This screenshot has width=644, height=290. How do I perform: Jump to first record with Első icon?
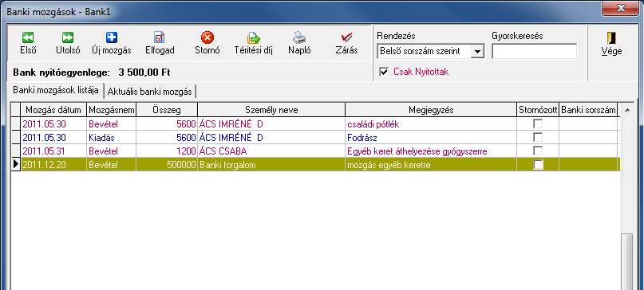tap(28, 37)
